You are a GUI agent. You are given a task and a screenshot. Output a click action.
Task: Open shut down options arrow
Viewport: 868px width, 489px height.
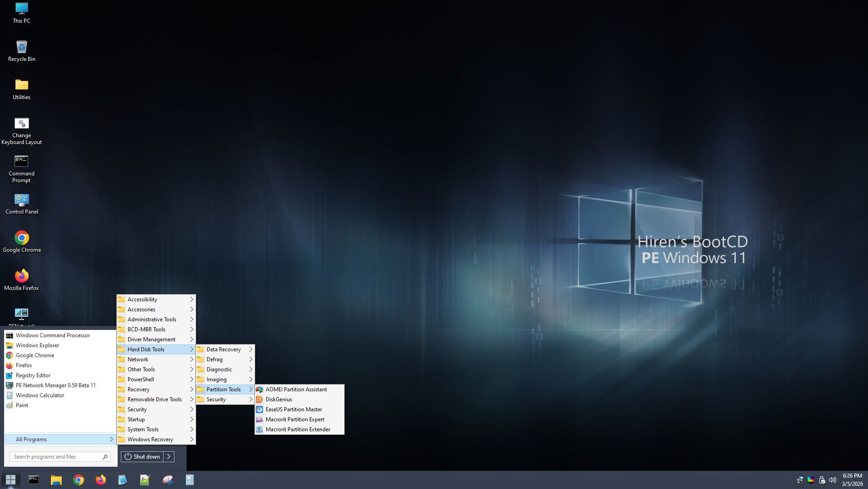click(169, 457)
